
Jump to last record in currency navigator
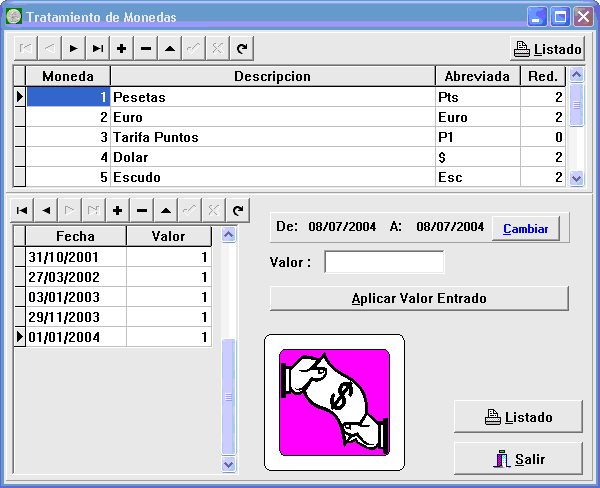coord(97,48)
